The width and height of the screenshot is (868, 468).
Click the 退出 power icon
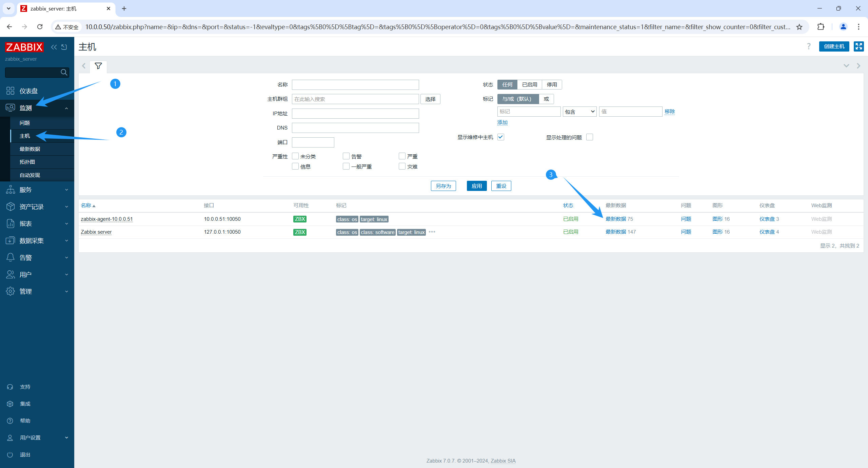point(10,454)
